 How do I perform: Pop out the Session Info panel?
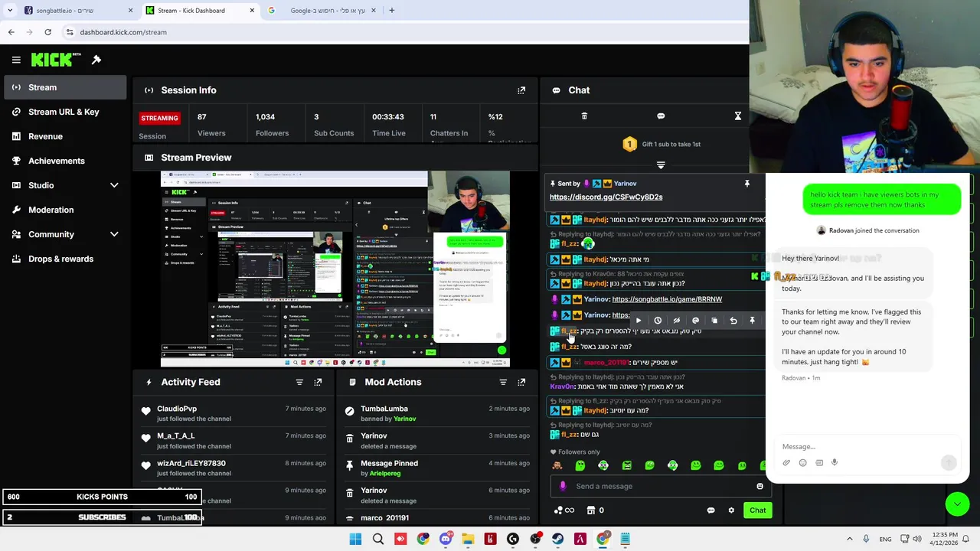(x=521, y=90)
